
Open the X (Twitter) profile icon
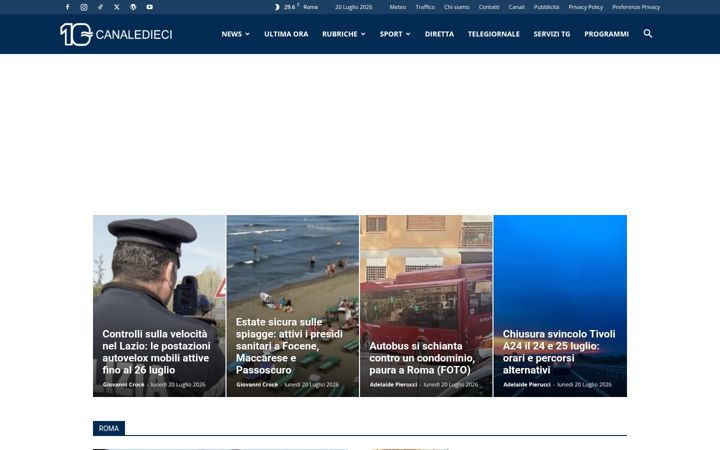[117, 7]
